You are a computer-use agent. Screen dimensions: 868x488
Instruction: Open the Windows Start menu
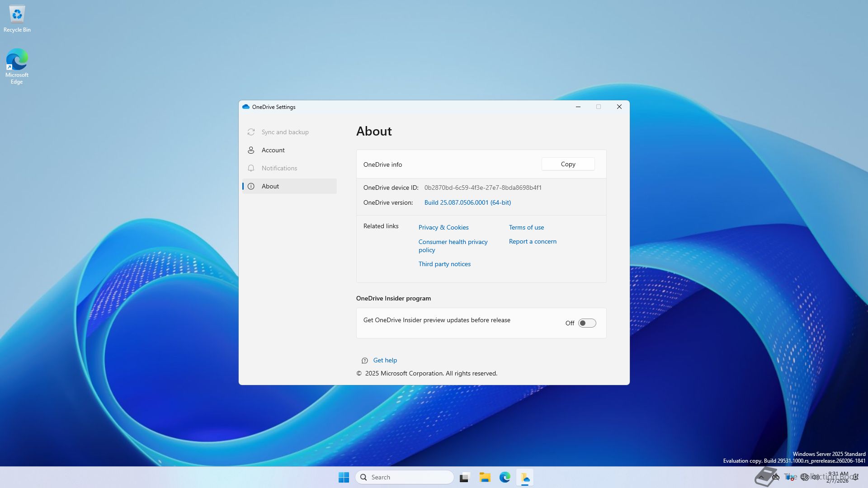[344, 477]
